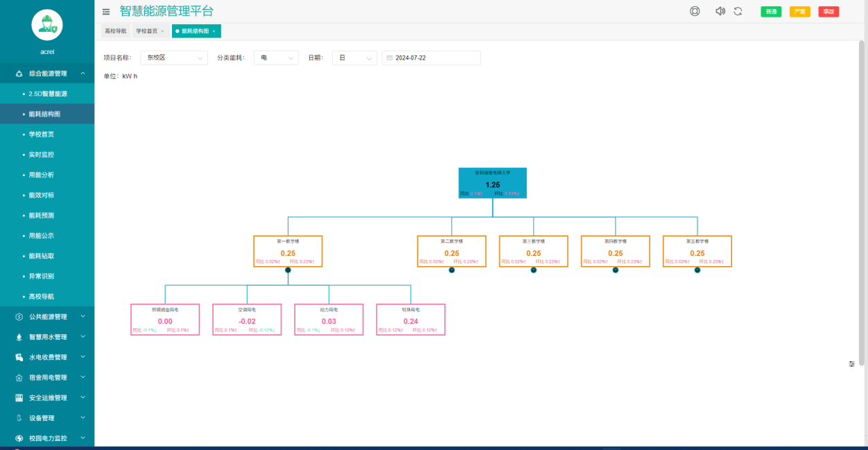Mute the alarm sound speaker icon
The height and width of the screenshot is (450, 868).
tap(720, 11)
